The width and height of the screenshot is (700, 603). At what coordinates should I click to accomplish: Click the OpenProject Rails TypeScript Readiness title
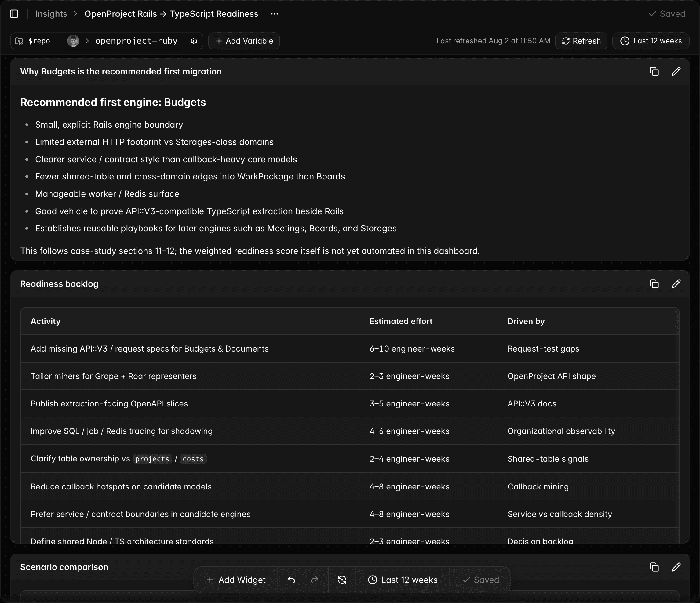[171, 14]
